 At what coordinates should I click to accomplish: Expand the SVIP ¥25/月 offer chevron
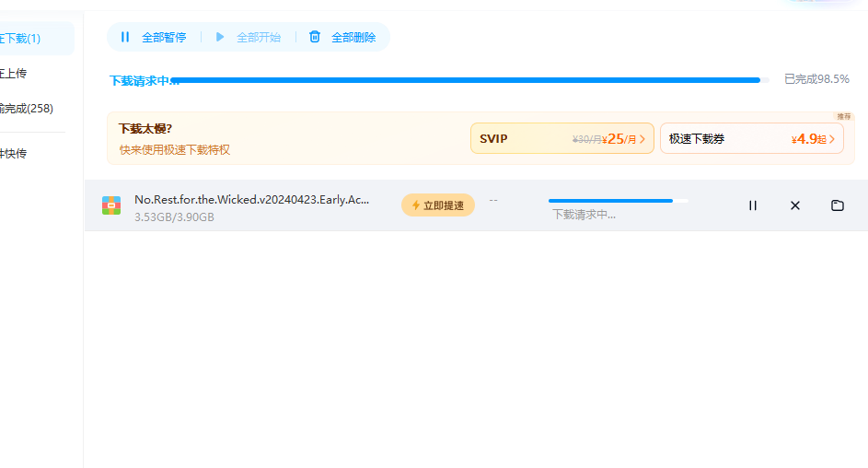tap(642, 139)
